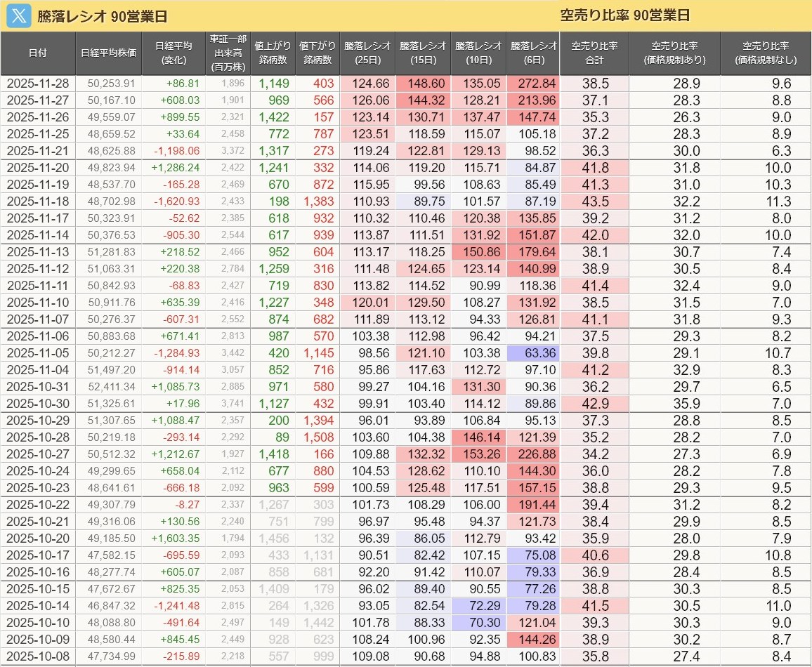Sort by the 日付 column header
Viewport: 812px width, 667px height.
click(38, 53)
